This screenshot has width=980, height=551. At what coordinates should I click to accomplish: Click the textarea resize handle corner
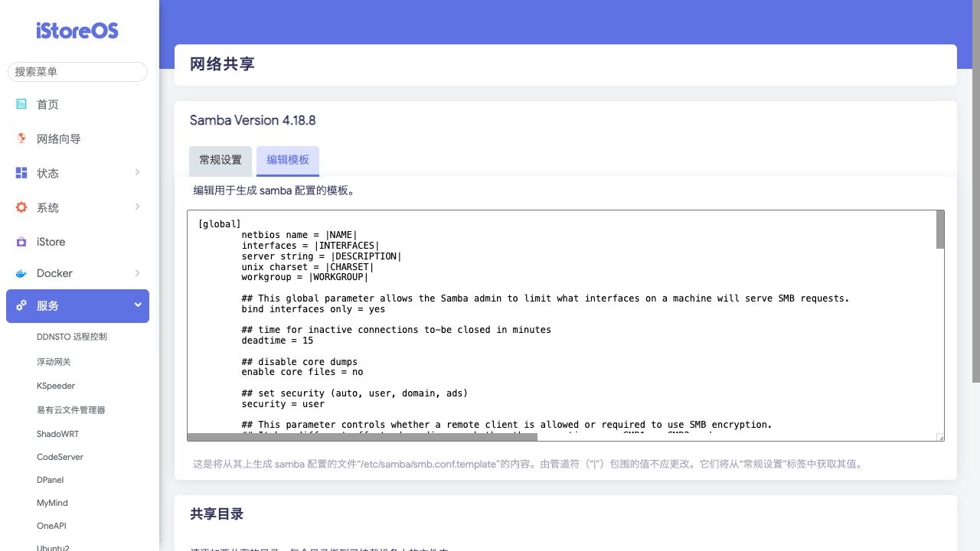coord(940,437)
